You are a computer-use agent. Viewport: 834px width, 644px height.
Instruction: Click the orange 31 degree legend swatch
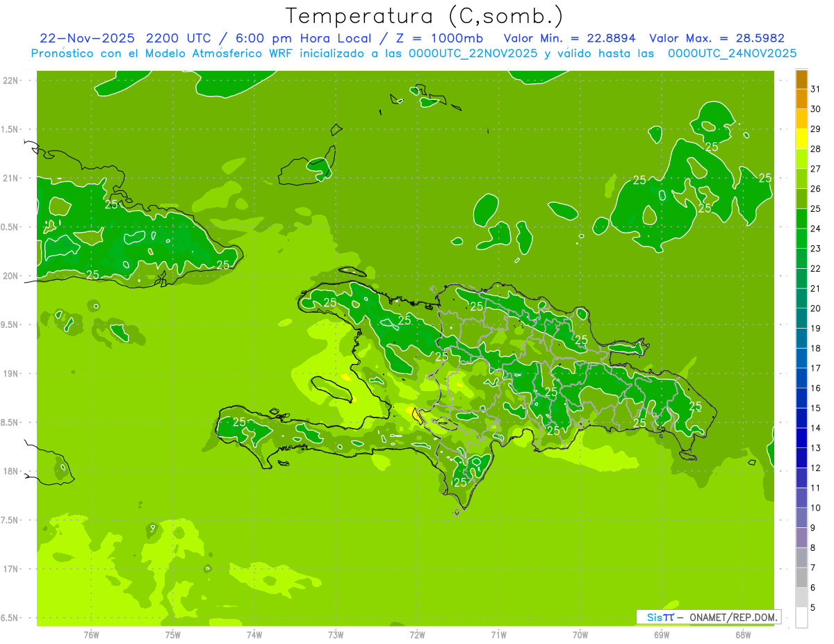point(801,79)
